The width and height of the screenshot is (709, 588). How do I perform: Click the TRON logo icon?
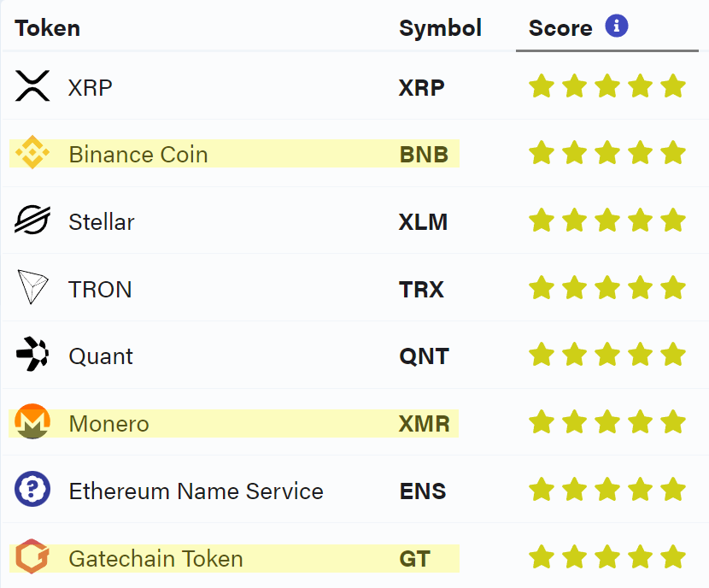[32, 287]
